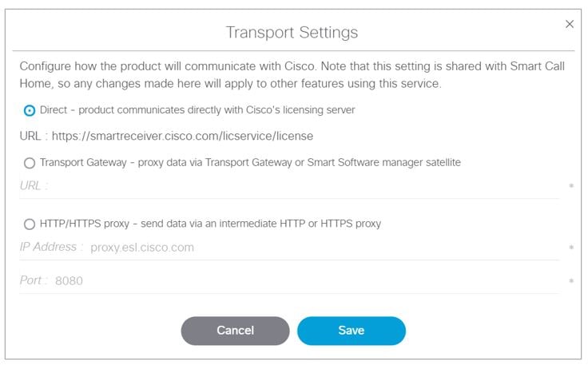Click the asterisk beside the IP Address field
The height and width of the screenshot is (365, 588).
pos(571,248)
